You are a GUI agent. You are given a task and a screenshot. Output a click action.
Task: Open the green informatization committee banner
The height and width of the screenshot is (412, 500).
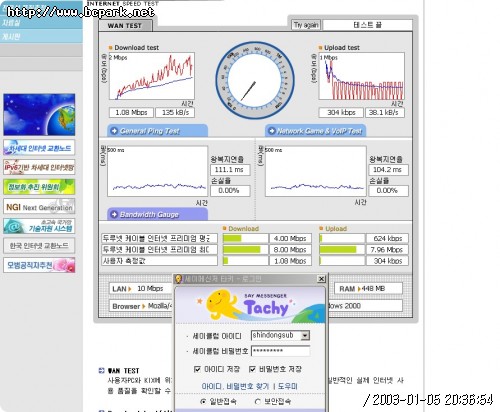[39, 187]
